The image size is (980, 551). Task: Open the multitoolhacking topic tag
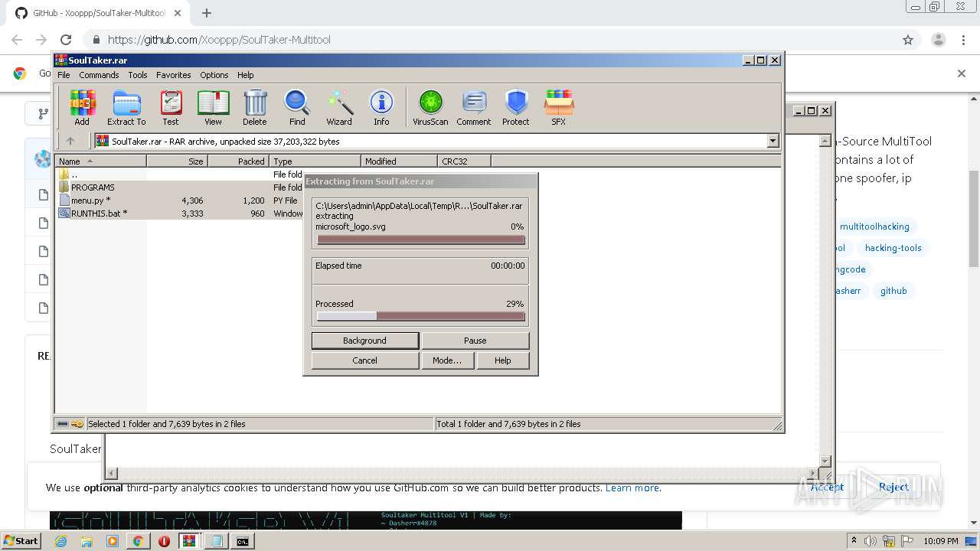coord(874,227)
